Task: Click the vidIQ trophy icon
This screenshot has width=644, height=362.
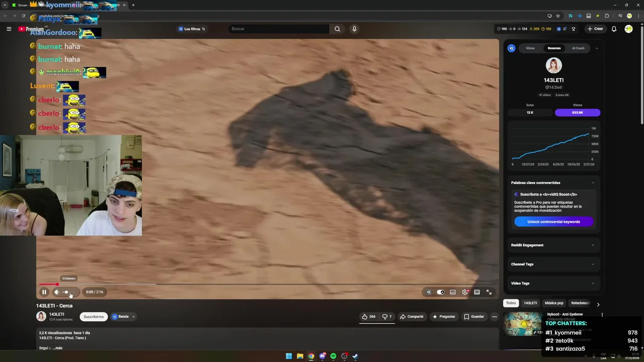Action: point(573,29)
